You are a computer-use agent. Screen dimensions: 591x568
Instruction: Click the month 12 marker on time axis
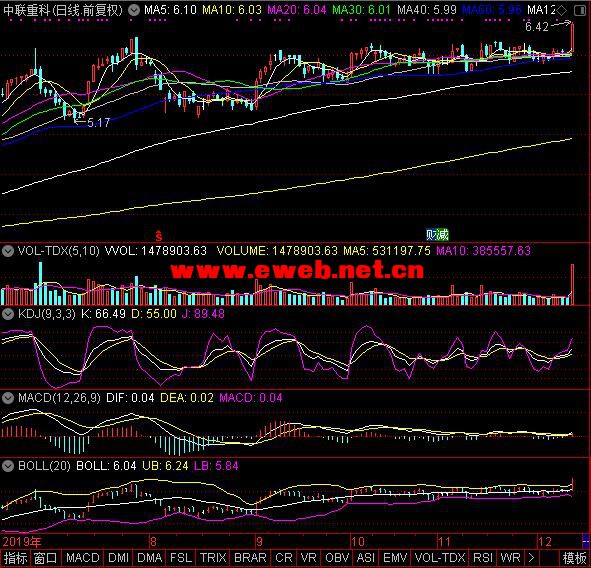(545, 542)
